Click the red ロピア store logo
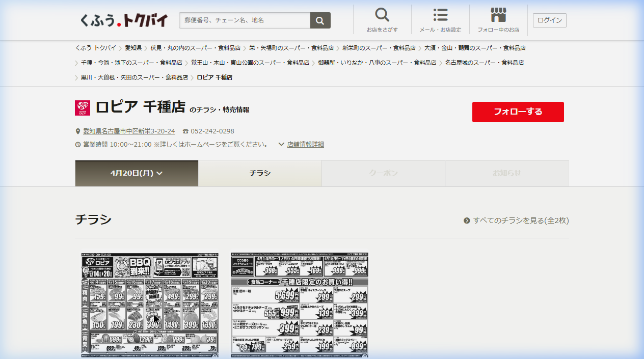This screenshot has width=644, height=359. (83, 108)
